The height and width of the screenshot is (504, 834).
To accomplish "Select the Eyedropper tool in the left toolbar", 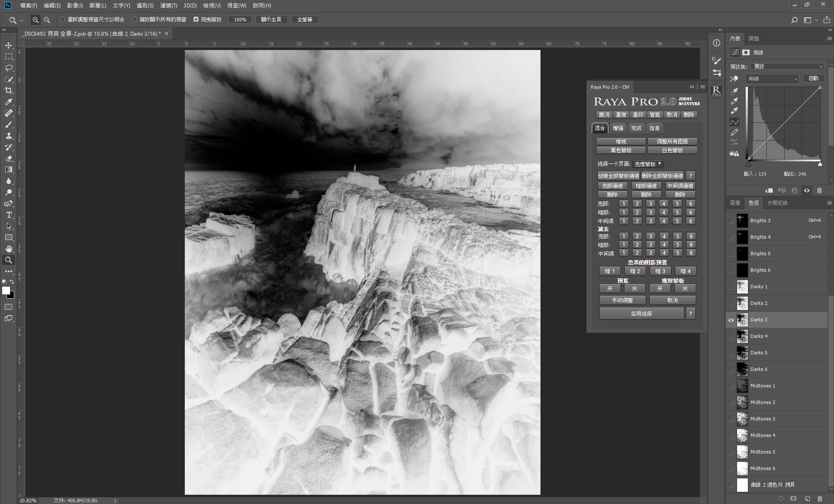I will [x=9, y=102].
